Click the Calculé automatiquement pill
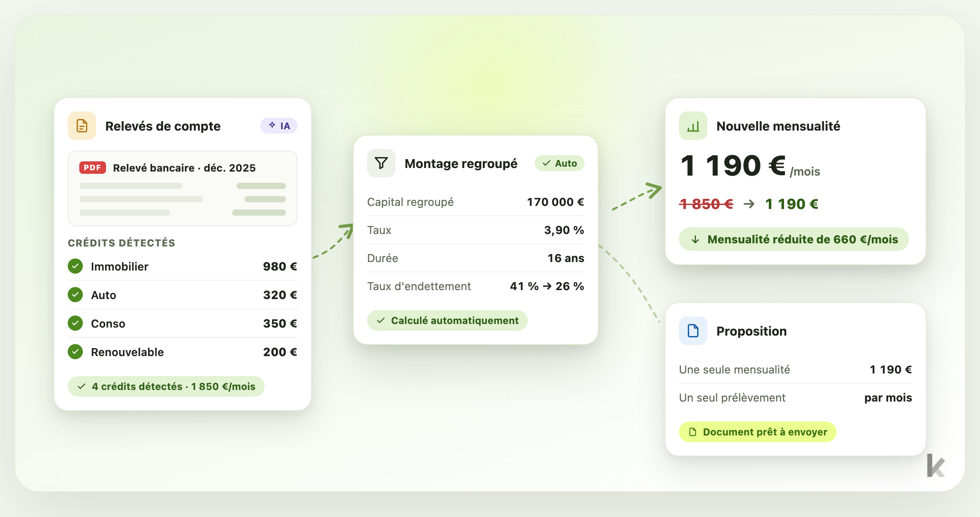The height and width of the screenshot is (517, 980). [x=447, y=320]
